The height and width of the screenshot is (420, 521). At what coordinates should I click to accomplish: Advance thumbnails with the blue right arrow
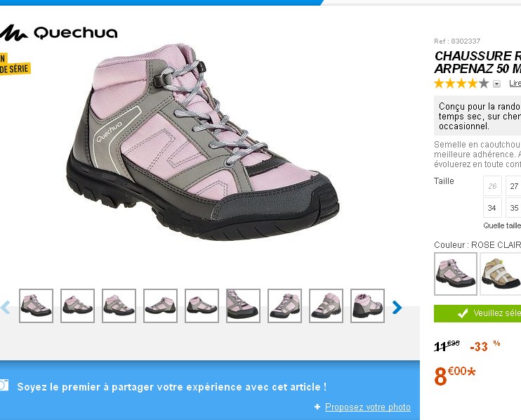(397, 308)
